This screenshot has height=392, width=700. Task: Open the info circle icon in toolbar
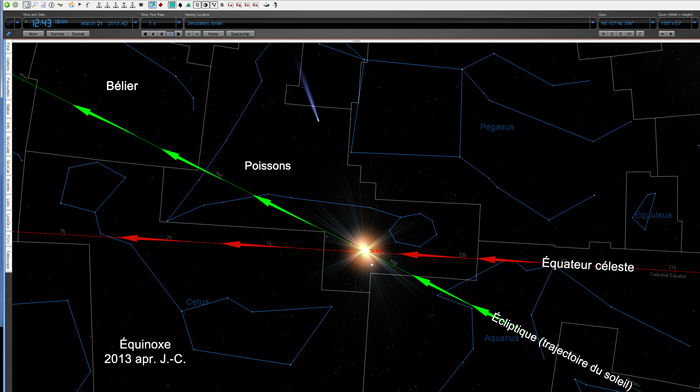[x=51, y=5]
